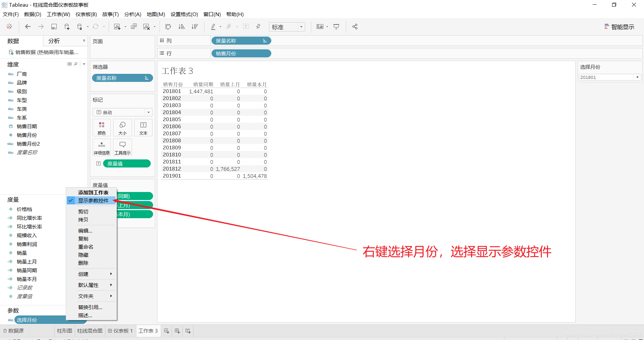
Task: Click the 销售月份 pill on rows shelf
Action: click(241, 53)
